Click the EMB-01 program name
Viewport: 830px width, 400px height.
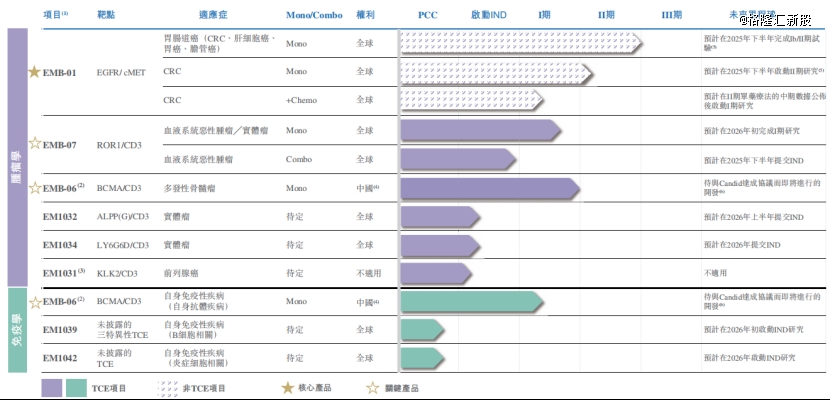click(59, 72)
